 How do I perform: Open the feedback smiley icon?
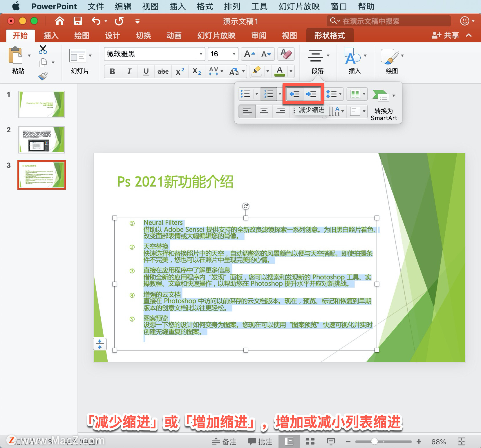click(x=465, y=21)
